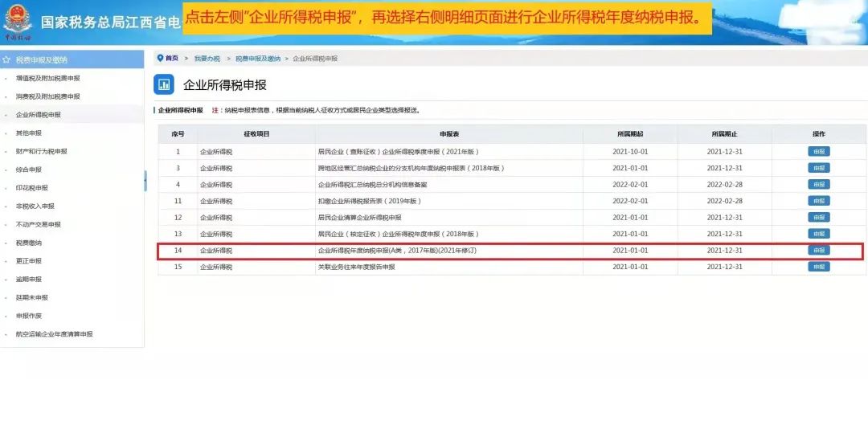The height and width of the screenshot is (425, 868).
Task: Click 申报 button for row 14 annual return
Action: coord(818,251)
